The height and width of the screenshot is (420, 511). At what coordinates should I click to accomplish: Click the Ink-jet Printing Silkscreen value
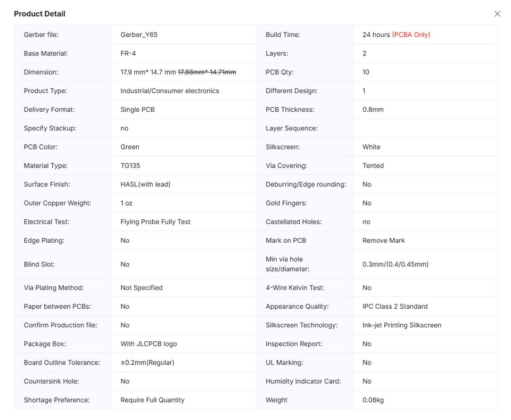pos(402,325)
